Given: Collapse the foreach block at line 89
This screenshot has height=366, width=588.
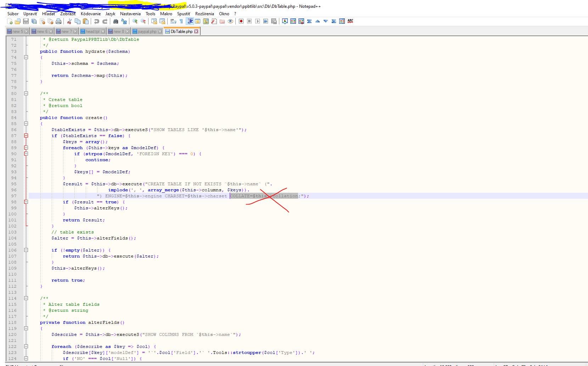Looking at the screenshot, I should (26, 148).
